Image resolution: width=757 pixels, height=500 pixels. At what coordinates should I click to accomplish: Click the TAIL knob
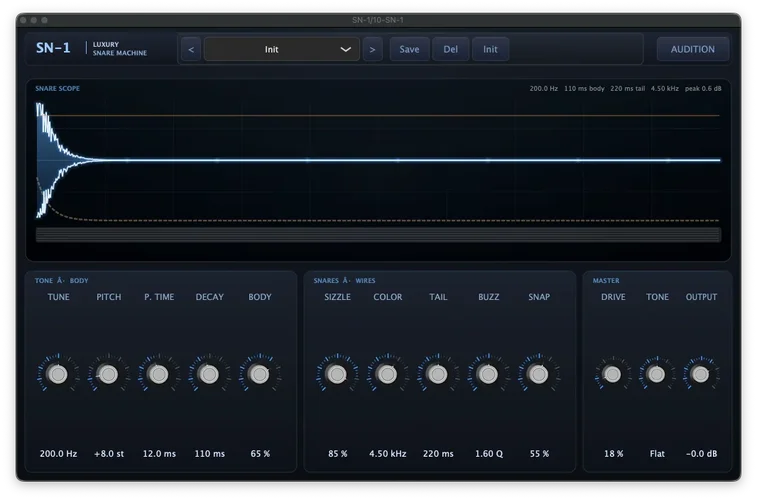[x=438, y=374]
